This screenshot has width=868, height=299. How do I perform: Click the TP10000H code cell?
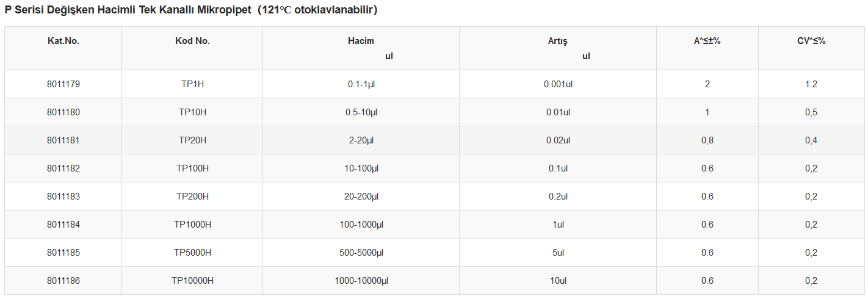coord(192,281)
